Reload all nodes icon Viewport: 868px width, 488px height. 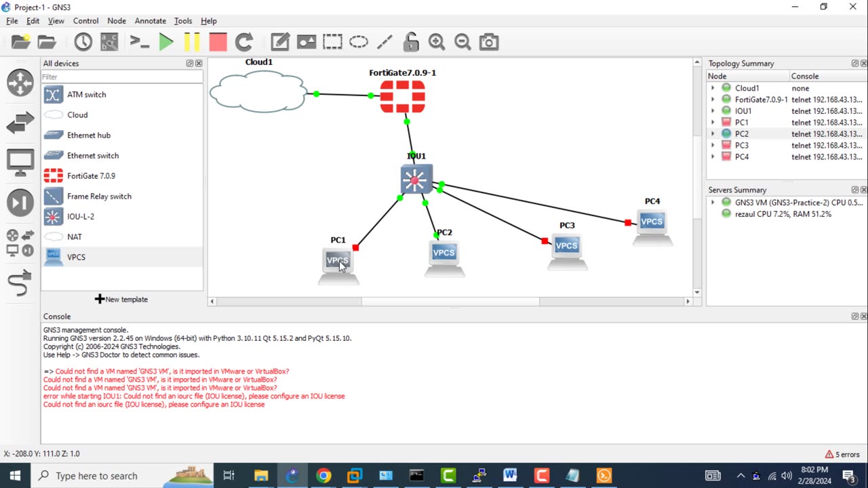[243, 42]
